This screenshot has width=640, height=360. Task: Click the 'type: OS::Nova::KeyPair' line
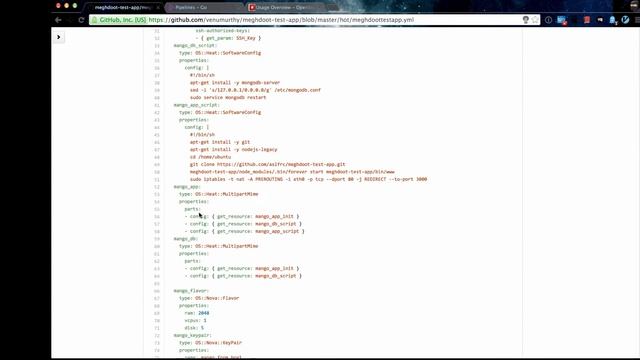click(x=210, y=342)
